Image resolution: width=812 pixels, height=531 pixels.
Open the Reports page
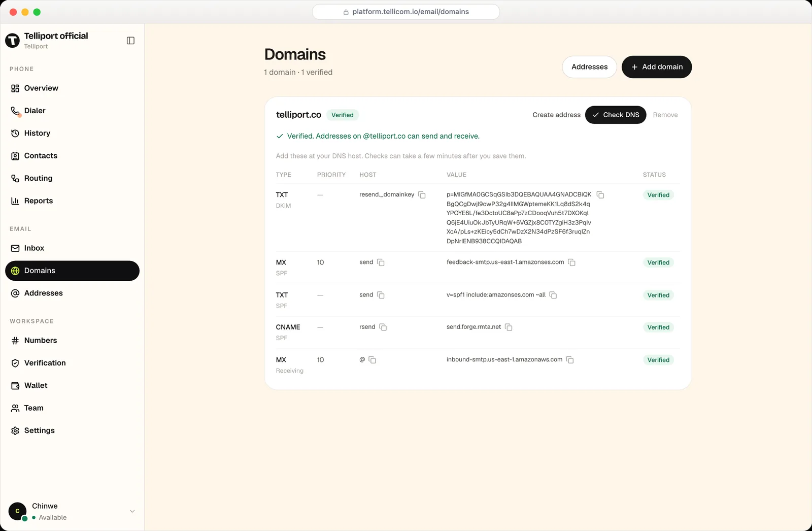(x=72, y=201)
